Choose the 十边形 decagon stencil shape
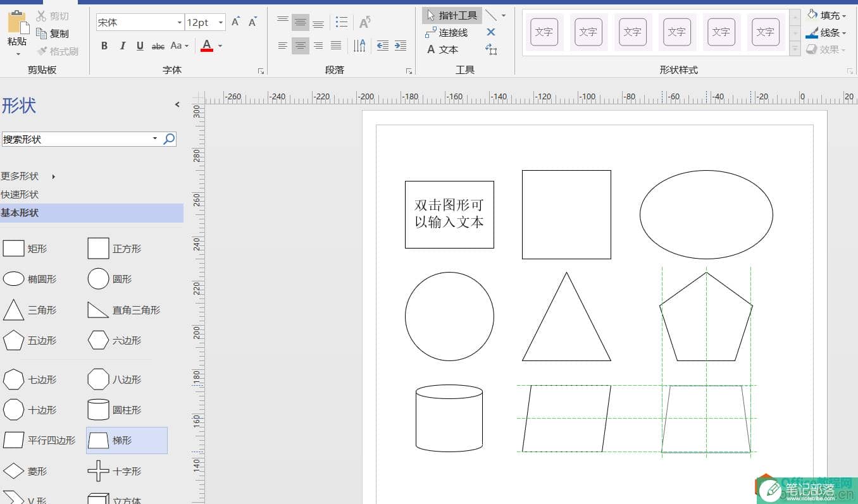 [x=30, y=410]
